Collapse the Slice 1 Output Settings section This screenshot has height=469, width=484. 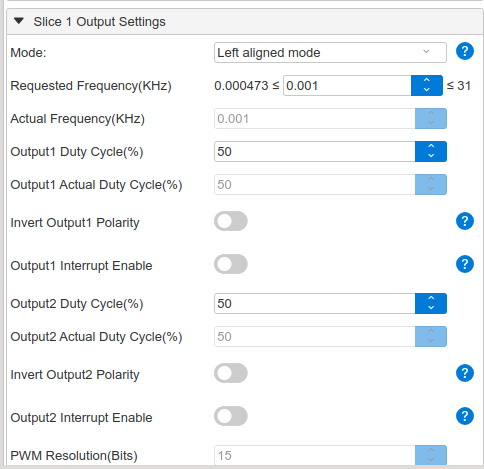coord(19,21)
